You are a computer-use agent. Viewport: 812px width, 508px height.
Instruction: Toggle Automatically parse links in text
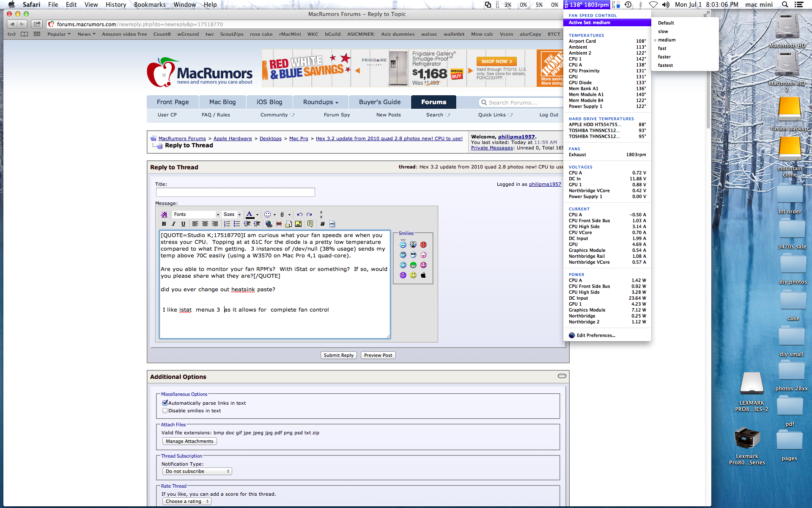pos(165,403)
